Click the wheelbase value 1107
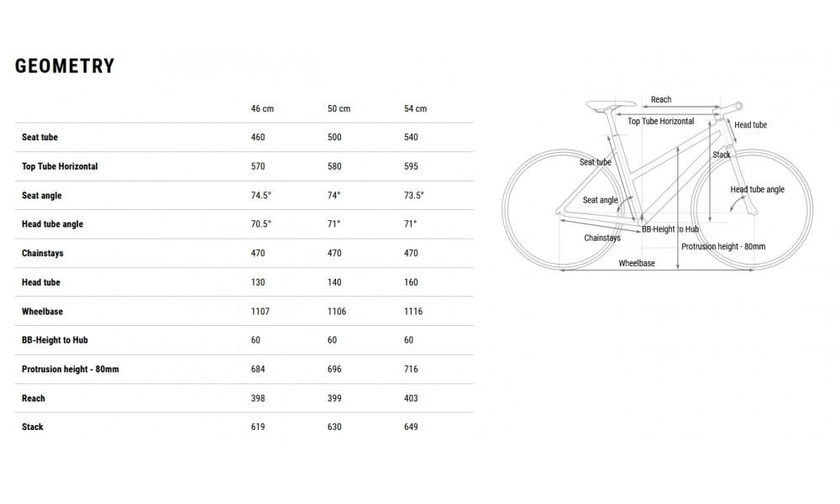The height and width of the screenshot is (504, 840). click(260, 312)
